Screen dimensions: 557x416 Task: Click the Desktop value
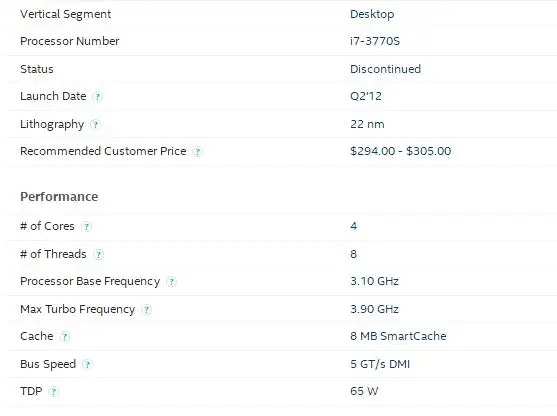(372, 15)
